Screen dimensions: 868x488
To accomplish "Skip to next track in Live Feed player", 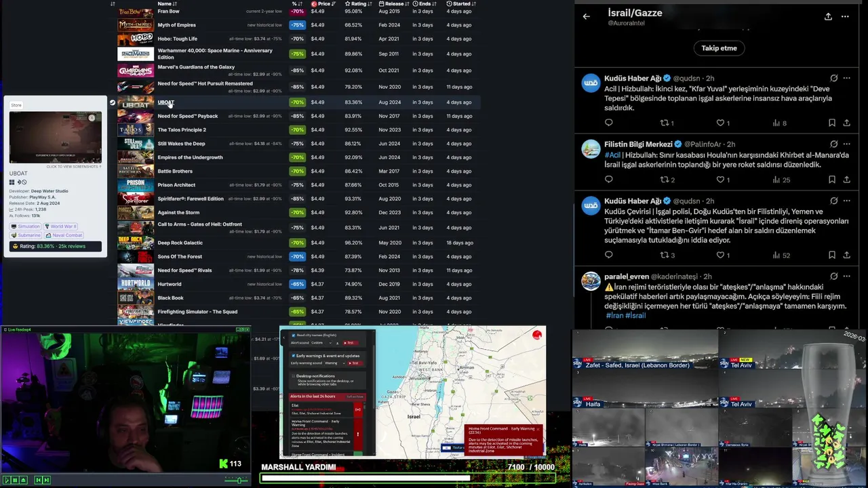I will coord(47,480).
